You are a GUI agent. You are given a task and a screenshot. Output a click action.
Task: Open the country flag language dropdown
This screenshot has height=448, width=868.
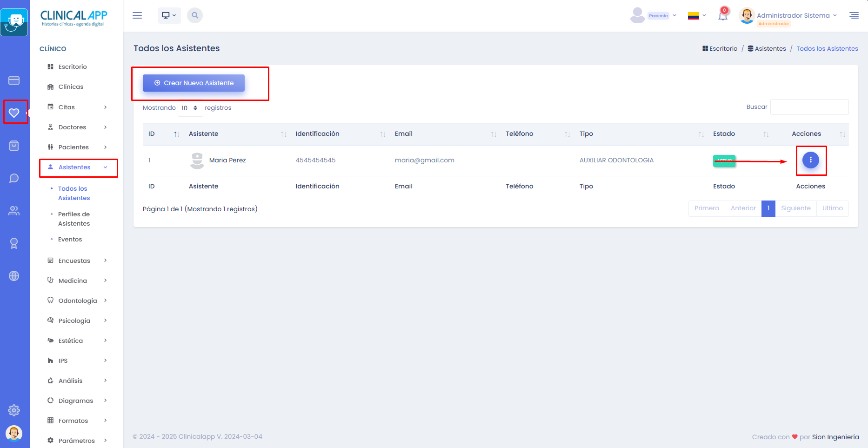[697, 15]
